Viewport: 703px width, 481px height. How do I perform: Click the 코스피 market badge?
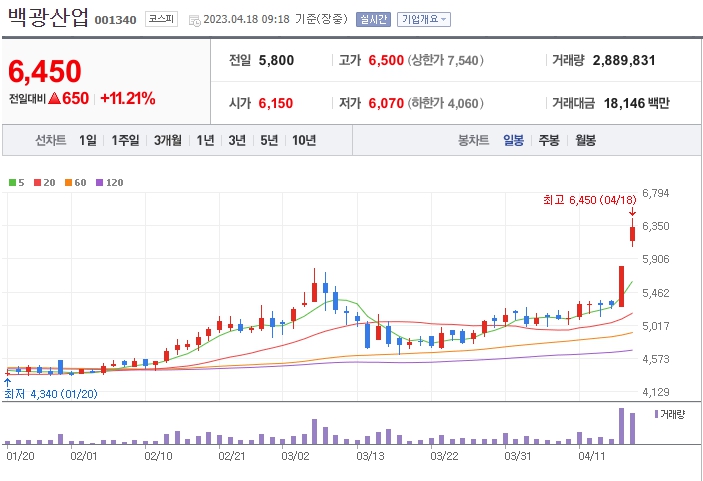(161, 19)
